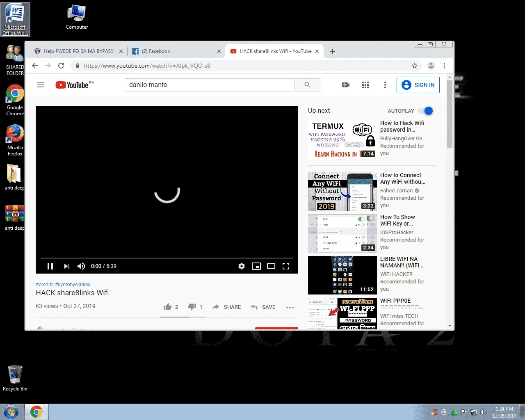525x420 pixels.
Task: Open Chrome customize three-dot menu
Action: tap(444, 66)
